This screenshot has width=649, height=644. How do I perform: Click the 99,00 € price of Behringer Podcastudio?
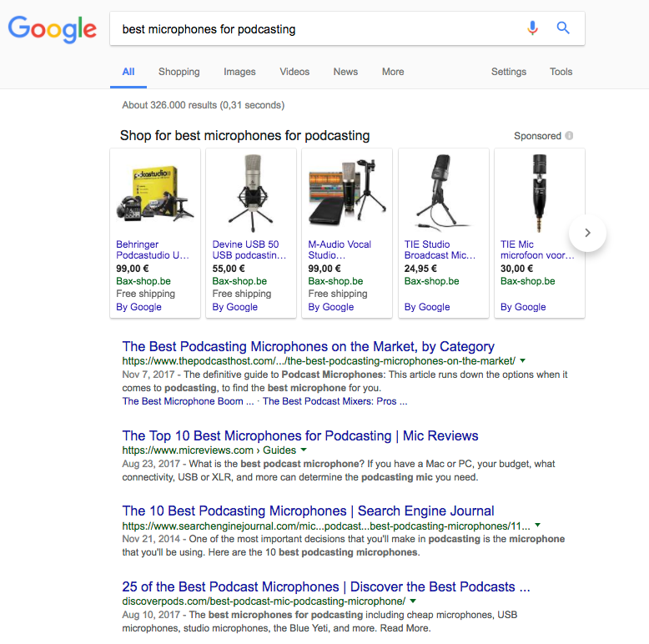[133, 269]
